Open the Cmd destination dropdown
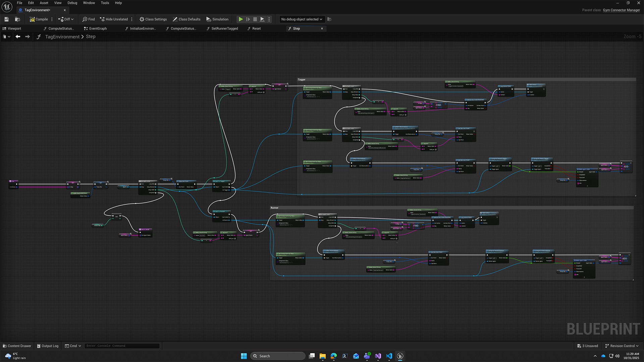 80,346
